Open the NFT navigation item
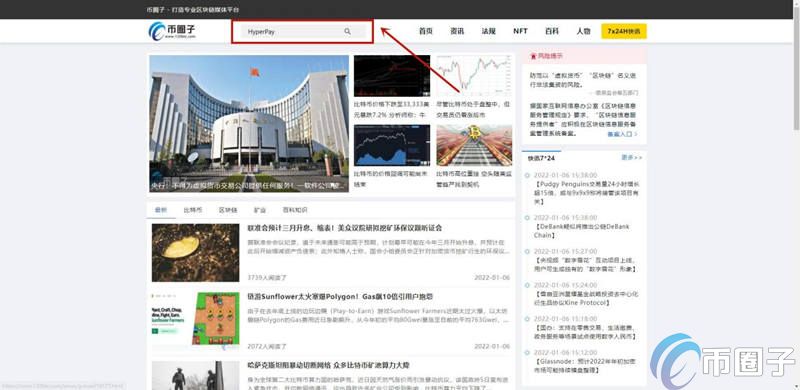The image size is (800, 390). coord(520,31)
